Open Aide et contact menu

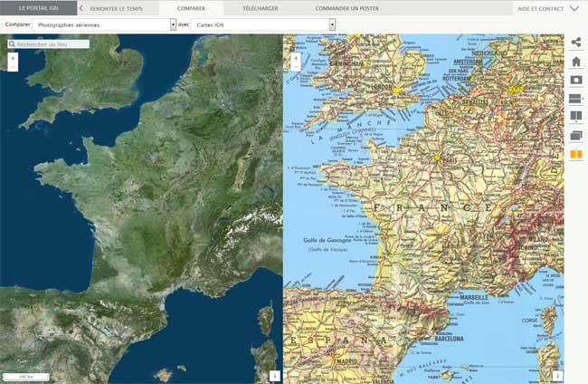pyautogui.click(x=540, y=8)
